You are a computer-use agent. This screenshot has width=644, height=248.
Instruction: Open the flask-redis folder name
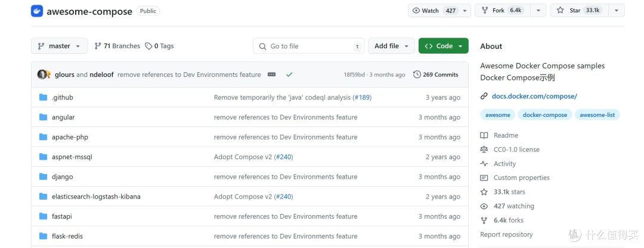click(x=67, y=236)
